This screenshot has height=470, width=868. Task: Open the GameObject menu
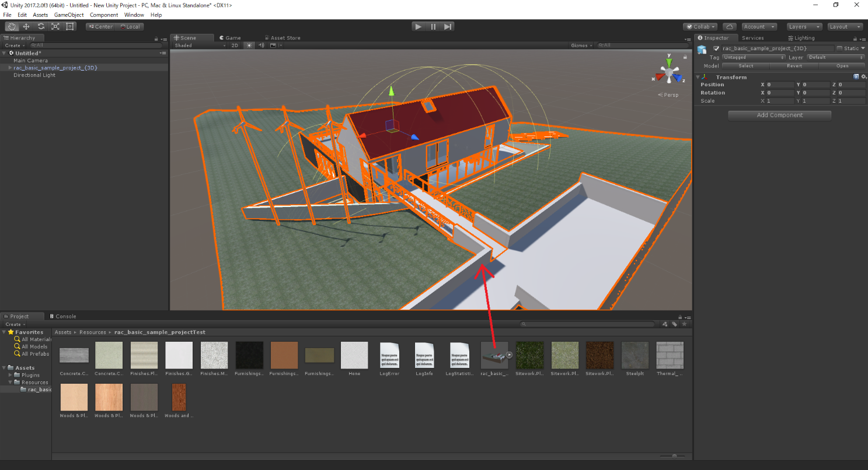pos(68,15)
